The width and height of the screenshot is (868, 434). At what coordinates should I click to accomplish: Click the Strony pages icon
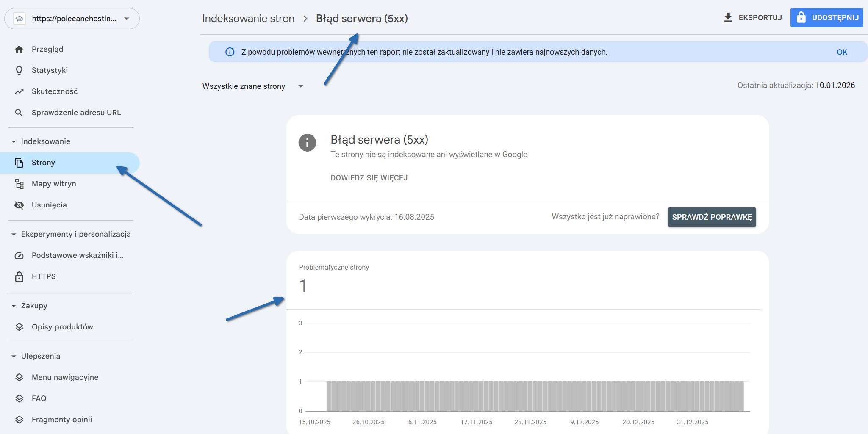19,163
